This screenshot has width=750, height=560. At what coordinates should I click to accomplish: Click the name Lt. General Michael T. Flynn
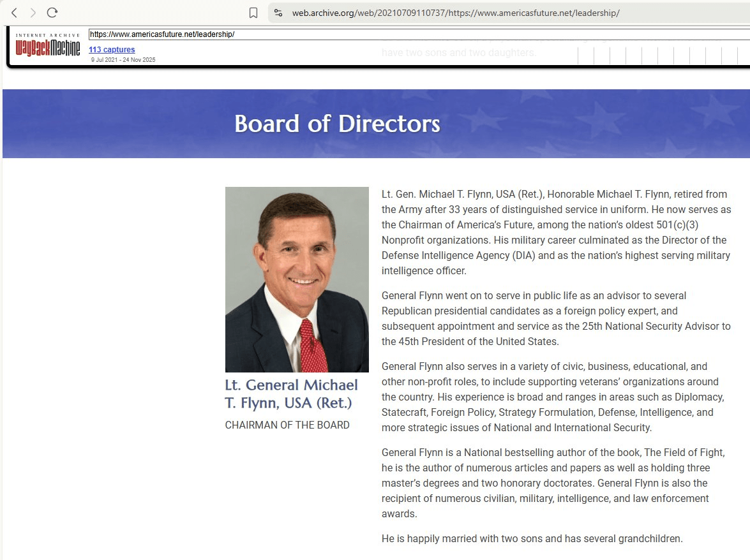pos(291,394)
